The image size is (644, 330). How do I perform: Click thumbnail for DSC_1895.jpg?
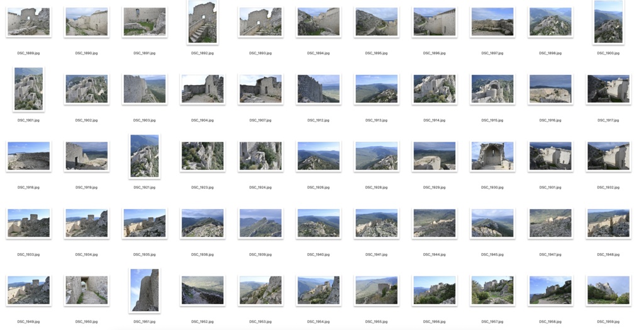click(x=376, y=22)
